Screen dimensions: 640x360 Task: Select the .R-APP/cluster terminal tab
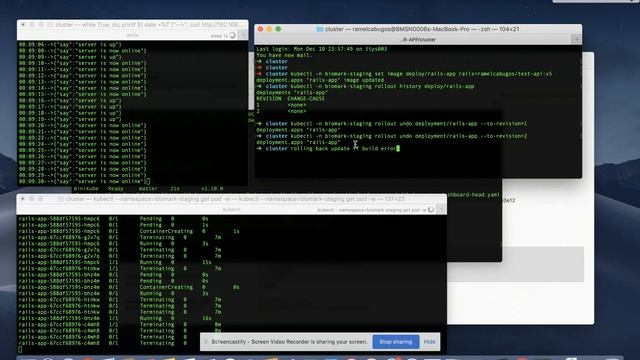pos(418,40)
